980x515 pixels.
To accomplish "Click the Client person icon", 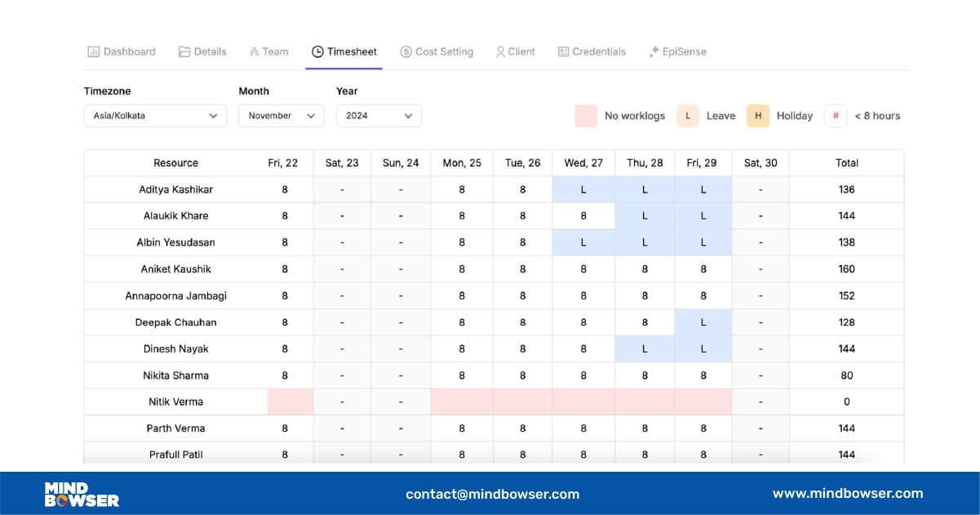I will click(x=499, y=51).
